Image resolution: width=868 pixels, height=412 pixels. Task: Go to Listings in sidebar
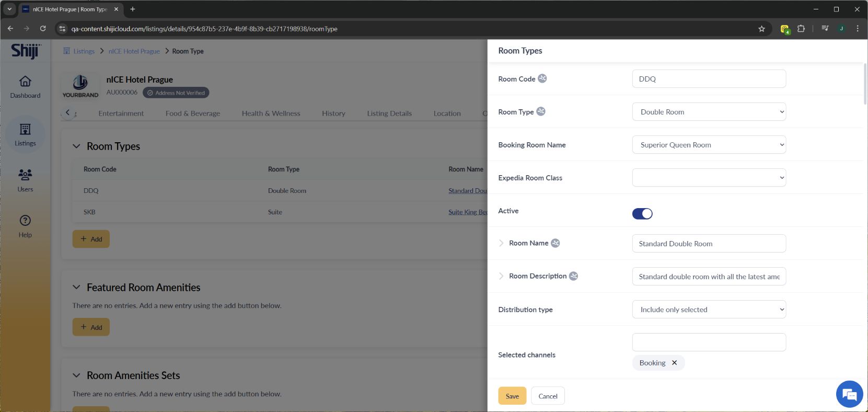click(25, 134)
